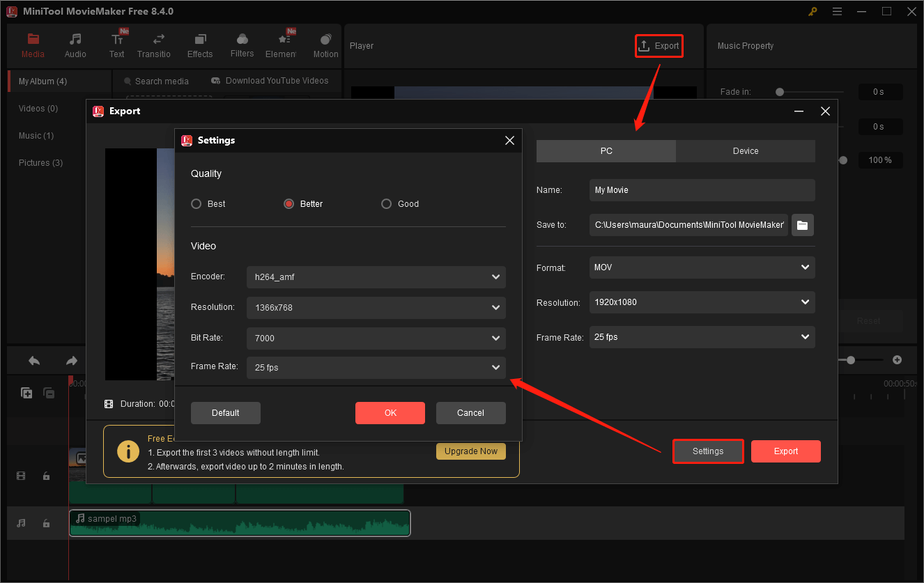Select the PC export tab
The image size is (924, 583).
click(x=606, y=150)
